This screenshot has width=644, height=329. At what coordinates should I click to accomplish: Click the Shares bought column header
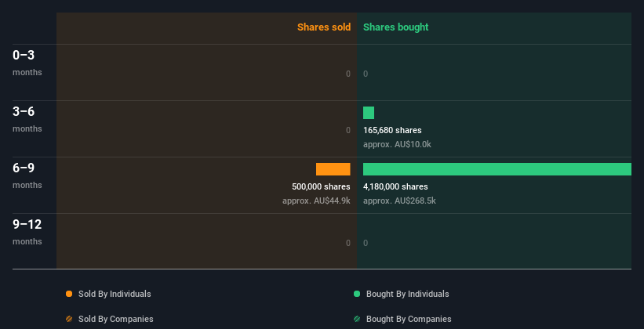pos(395,27)
